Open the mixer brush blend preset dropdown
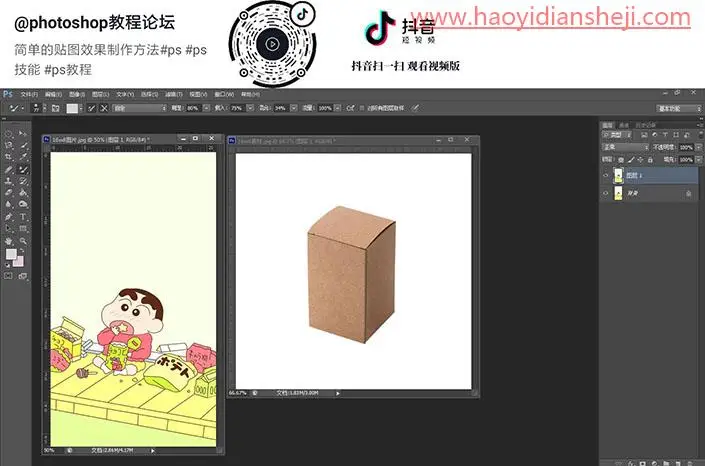The image size is (705, 466). pyautogui.click(x=139, y=108)
